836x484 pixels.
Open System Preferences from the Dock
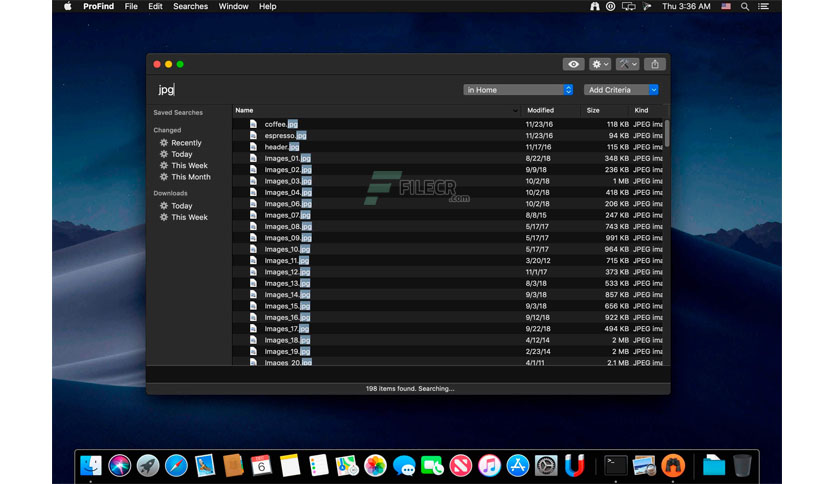click(546, 465)
